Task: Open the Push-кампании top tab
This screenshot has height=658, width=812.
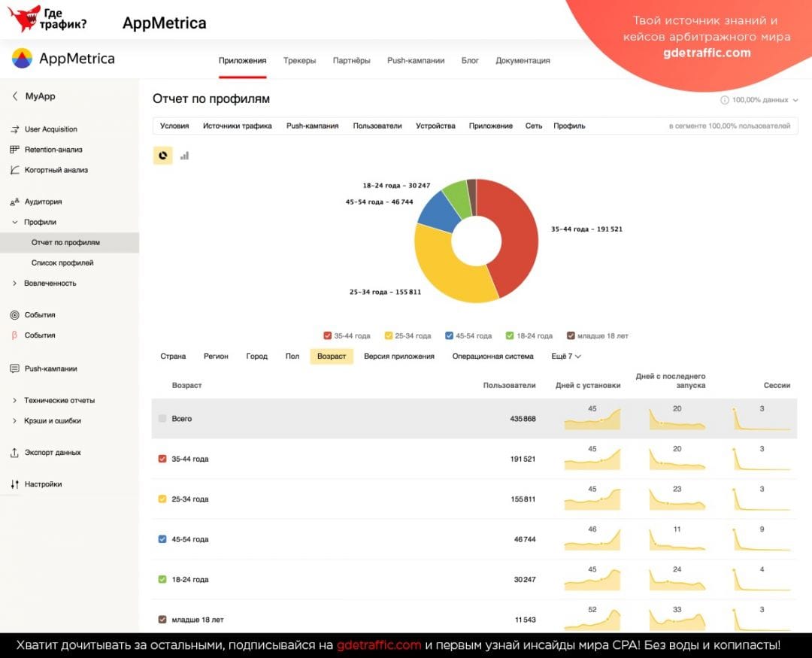Action: pos(416,61)
